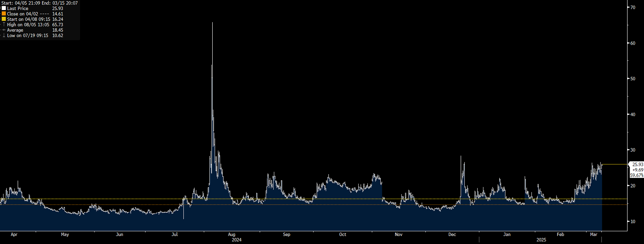Click the Jun label on the time axis
Screen dimensions: 644x244
coord(119,234)
